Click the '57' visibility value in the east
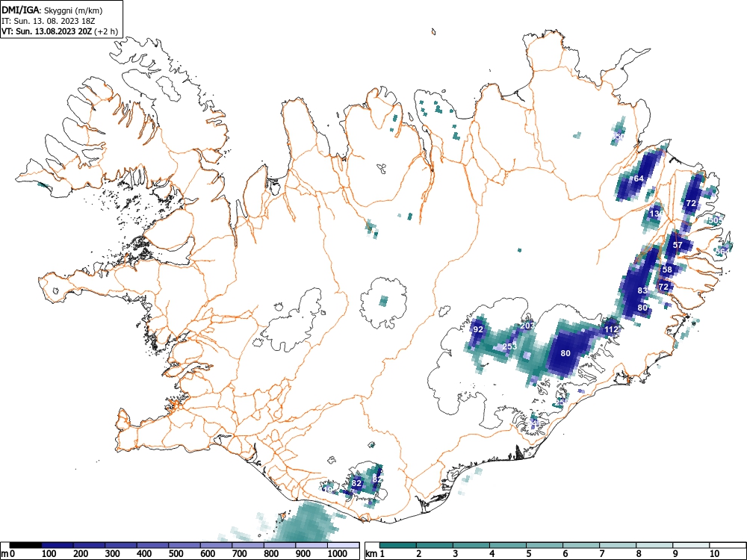This screenshot has height=560, width=747. coord(678,245)
